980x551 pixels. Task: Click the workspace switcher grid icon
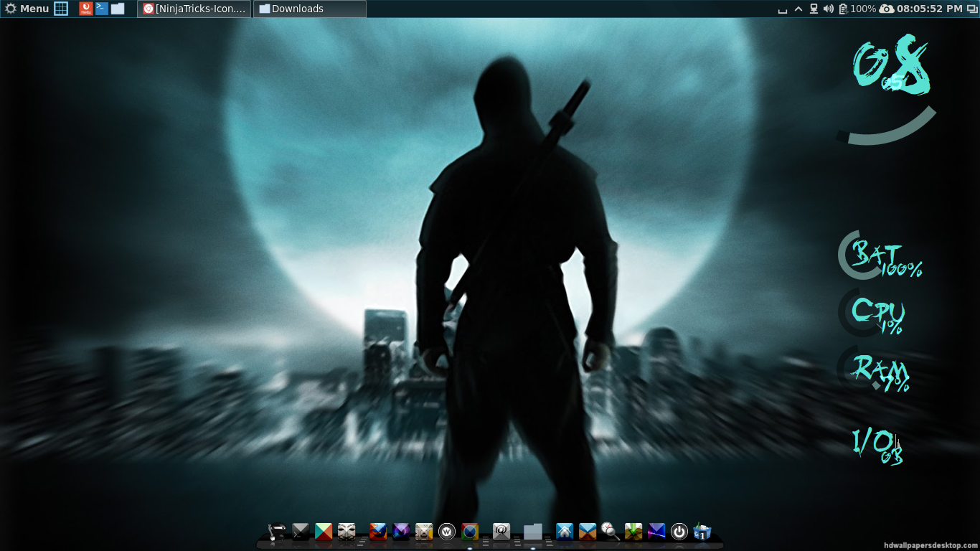click(x=62, y=9)
